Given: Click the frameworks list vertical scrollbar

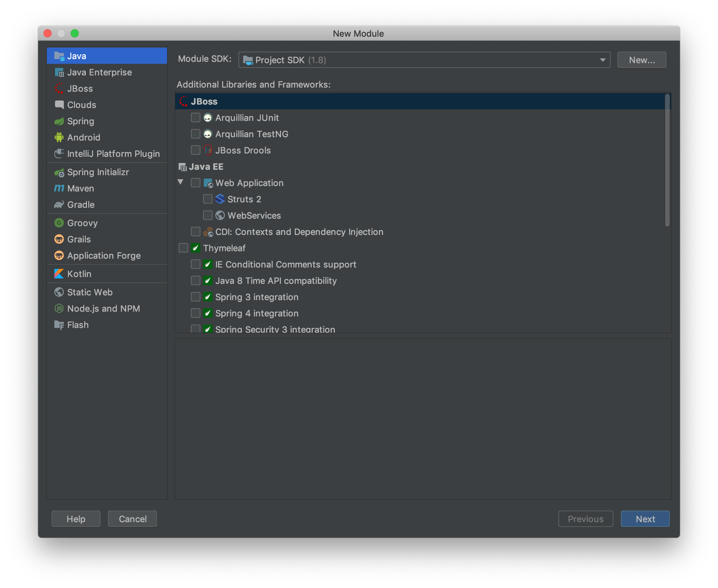Looking at the screenshot, I should coord(667,160).
